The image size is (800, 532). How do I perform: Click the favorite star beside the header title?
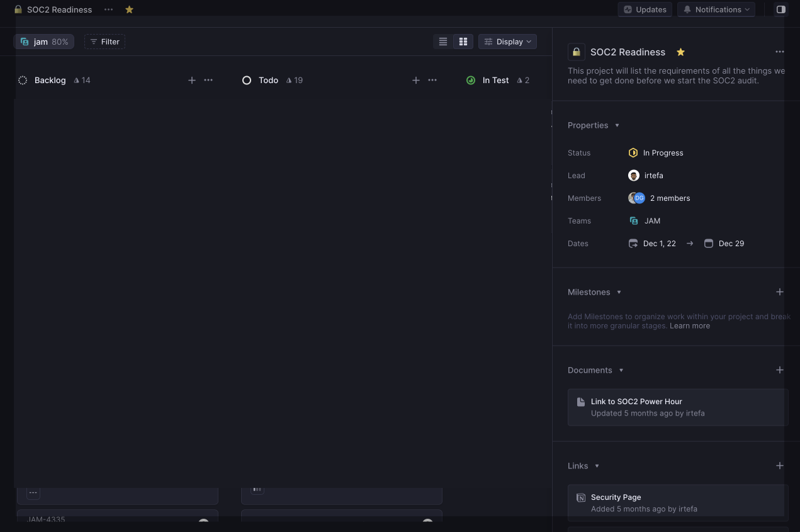pos(129,9)
